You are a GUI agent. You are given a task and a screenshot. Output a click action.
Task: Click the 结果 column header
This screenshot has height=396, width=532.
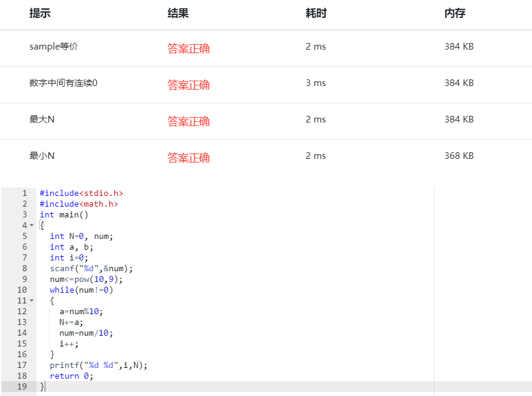178,13
